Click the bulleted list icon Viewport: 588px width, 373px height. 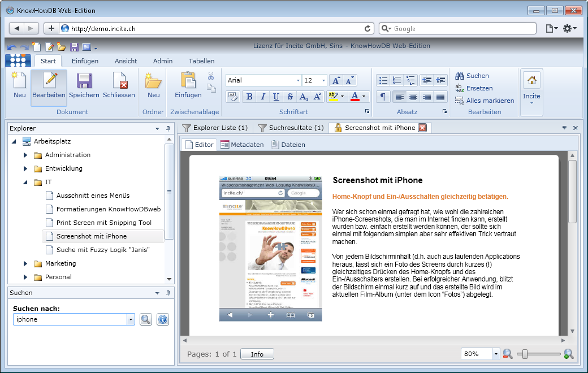[x=383, y=80]
